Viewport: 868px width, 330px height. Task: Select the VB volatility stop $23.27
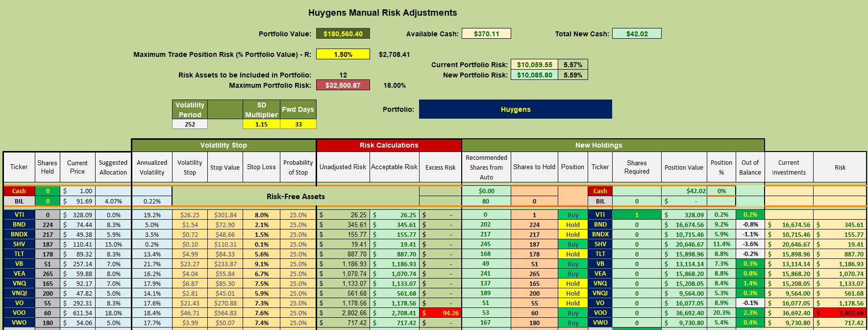click(190, 264)
